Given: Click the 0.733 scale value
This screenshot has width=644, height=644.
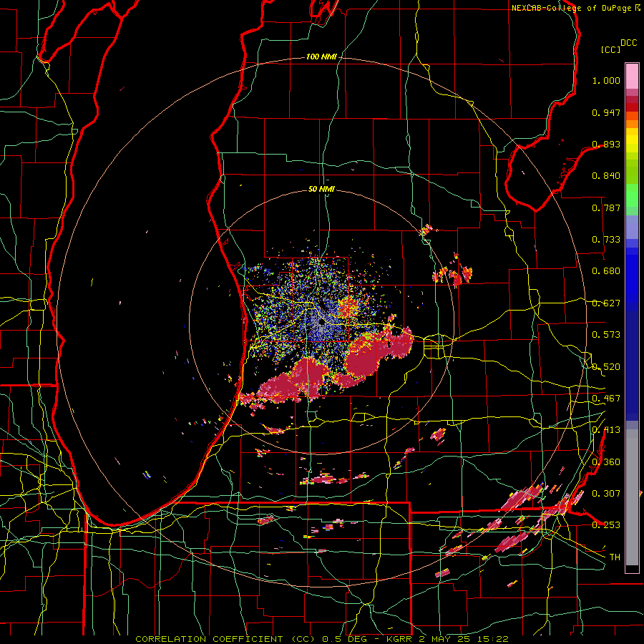Looking at the screenshot, I should coord(606,240).
